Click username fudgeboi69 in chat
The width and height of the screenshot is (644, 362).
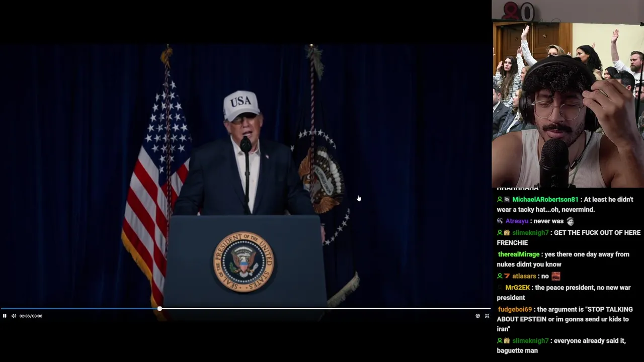click(x=515, y=310)
